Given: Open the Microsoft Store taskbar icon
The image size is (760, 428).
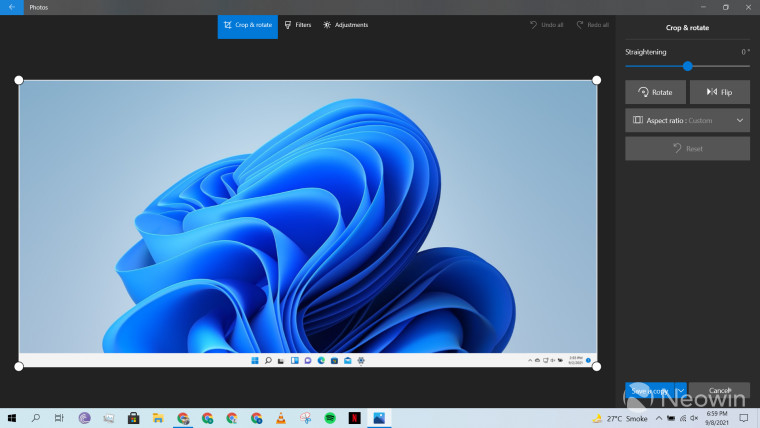Looking at the screenshot, I should pyautogui.click(x=133, y=418).
